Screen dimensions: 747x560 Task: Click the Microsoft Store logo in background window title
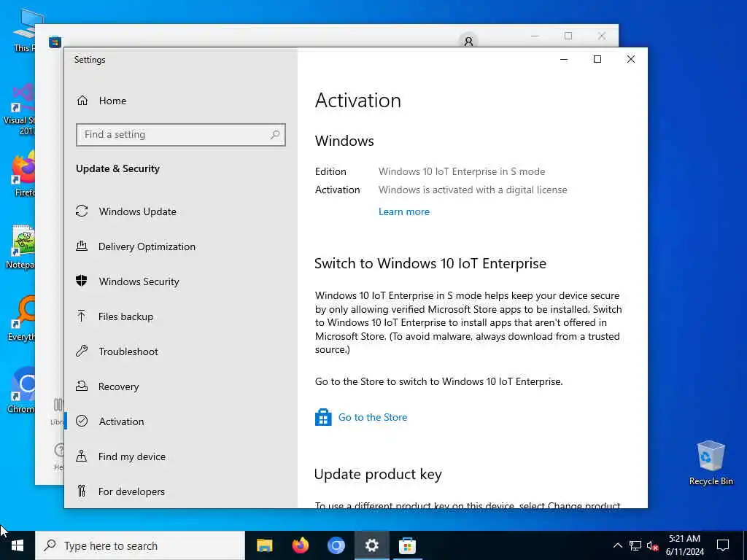pos(55,42)
